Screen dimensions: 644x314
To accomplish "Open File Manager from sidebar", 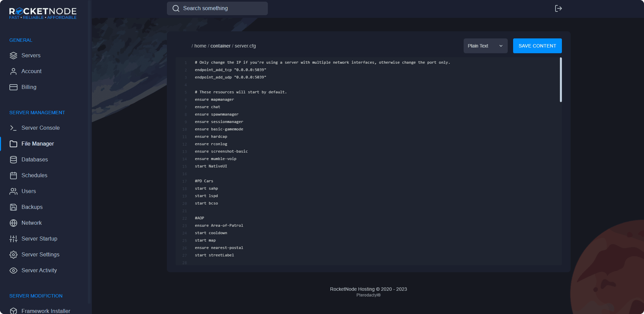I will [x=37, y=144].
